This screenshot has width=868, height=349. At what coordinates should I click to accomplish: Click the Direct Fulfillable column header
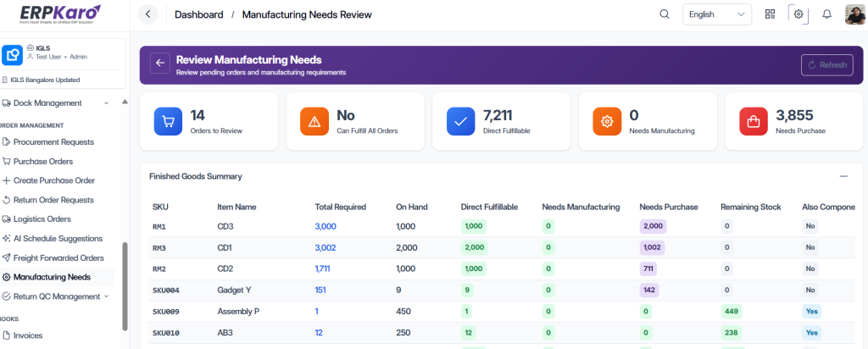click(x=489, y=207)
